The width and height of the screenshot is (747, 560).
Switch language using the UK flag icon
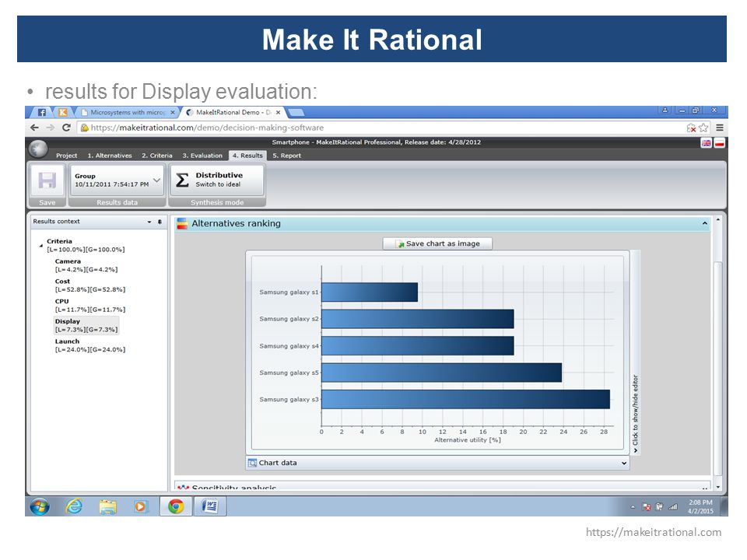706,143
